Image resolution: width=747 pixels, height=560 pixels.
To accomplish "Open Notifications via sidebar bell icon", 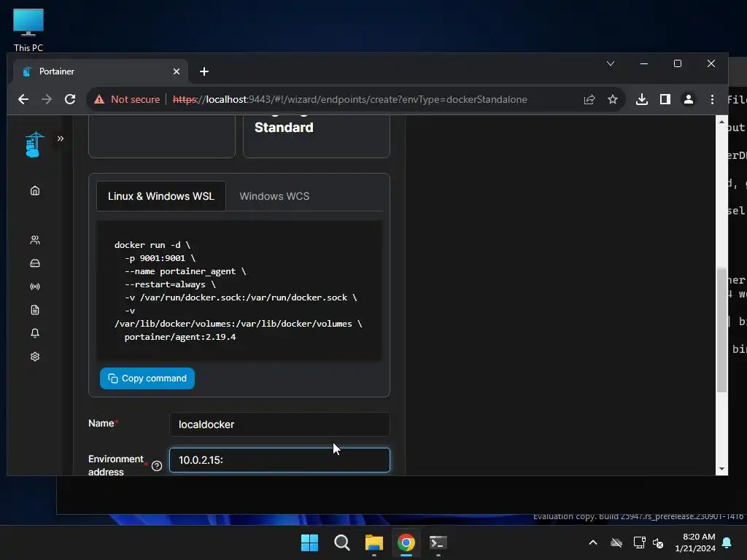I will (35, 332).
